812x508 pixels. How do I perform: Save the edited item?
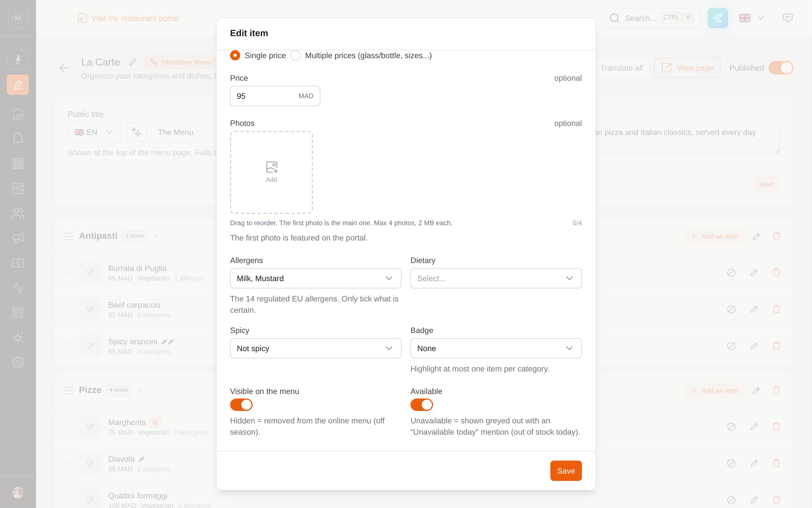[566, 471]
